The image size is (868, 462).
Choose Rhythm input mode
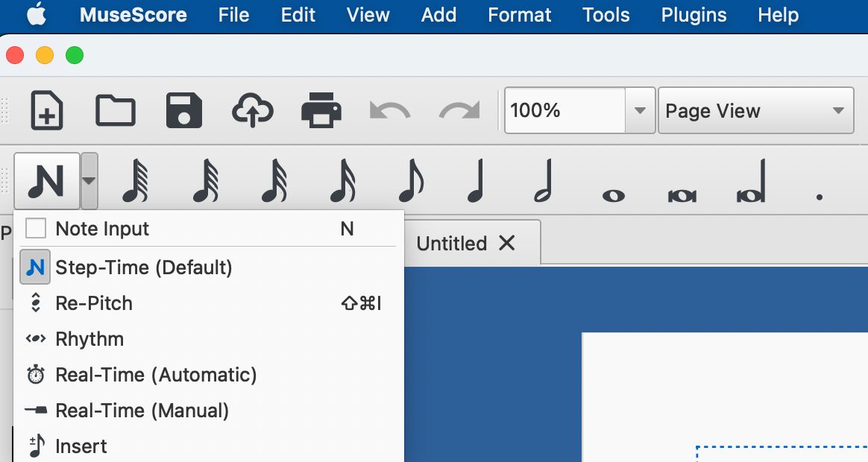pos(210,339)
